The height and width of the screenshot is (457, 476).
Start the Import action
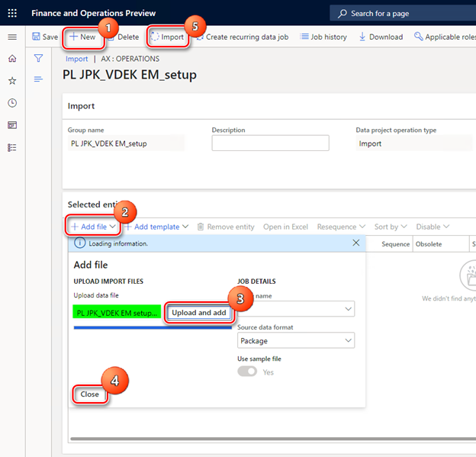point(167,37)
